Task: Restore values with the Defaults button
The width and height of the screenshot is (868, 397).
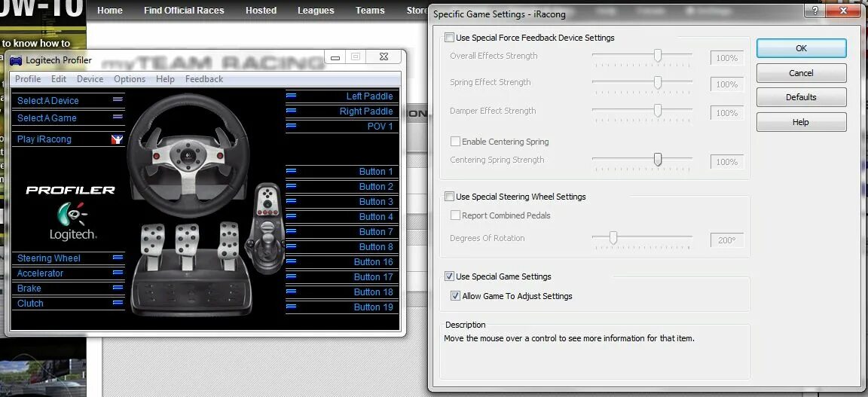Action: (x=801, y=97)
